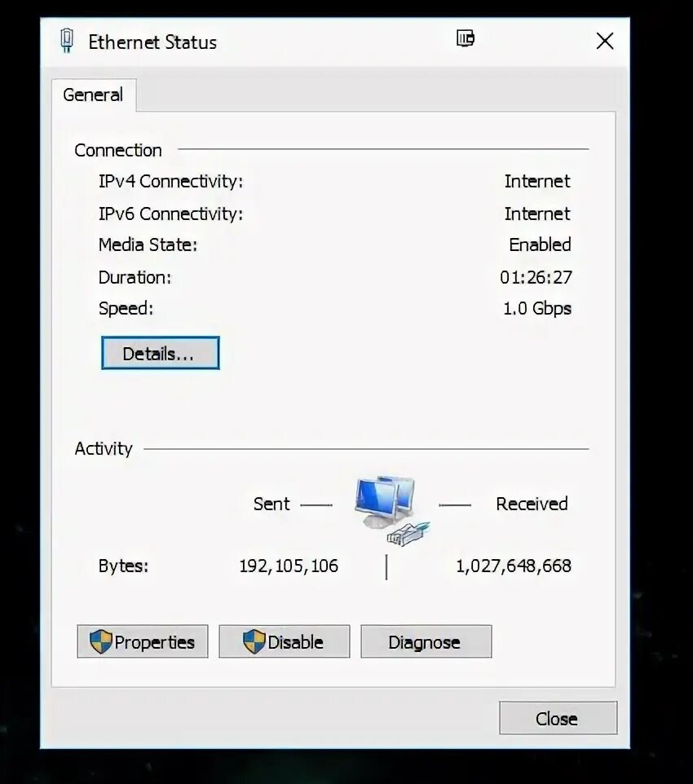Click the Connection section heading
This screenshot has height=784, width=693.
coord(118,150)
